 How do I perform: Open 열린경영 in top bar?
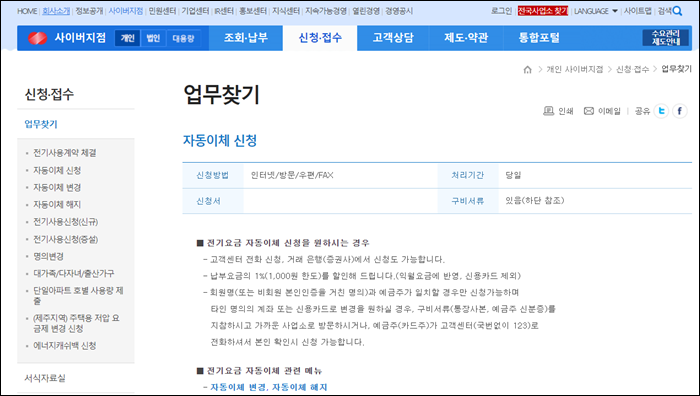tap(366, 11)
